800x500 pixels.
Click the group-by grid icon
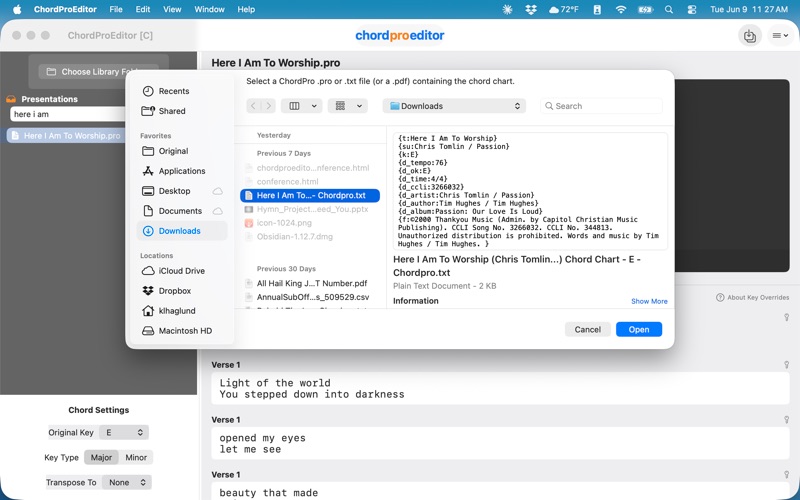340,106
